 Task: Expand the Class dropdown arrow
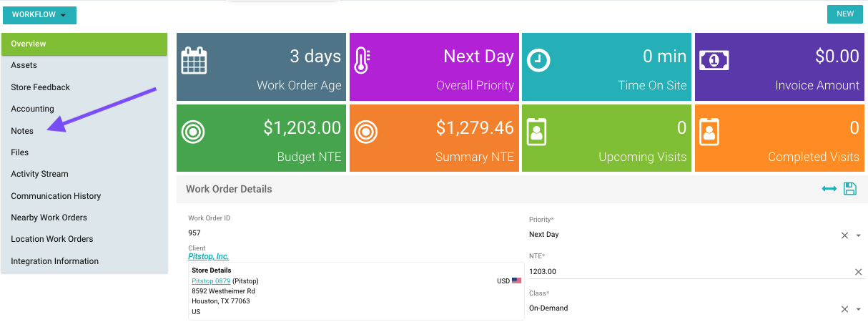point(858,309)
